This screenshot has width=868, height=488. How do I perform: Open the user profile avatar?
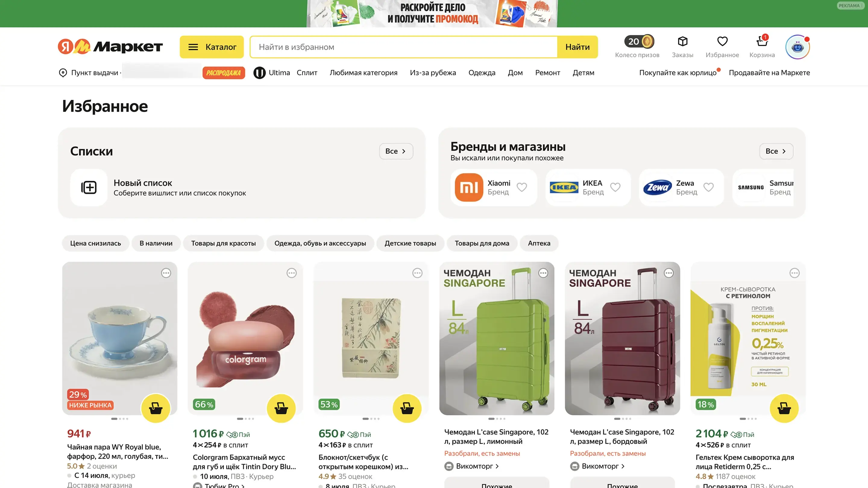797,47
